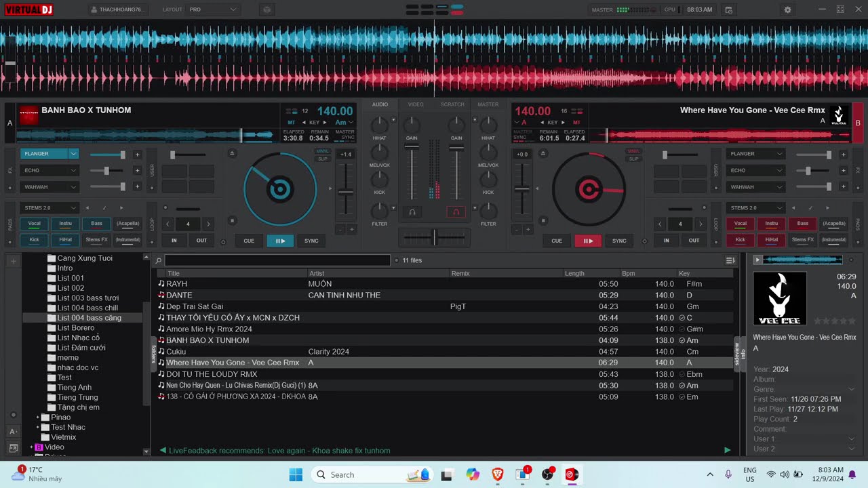
Task: Play the track preview in the info panel
Action: [x=757, y=260]
